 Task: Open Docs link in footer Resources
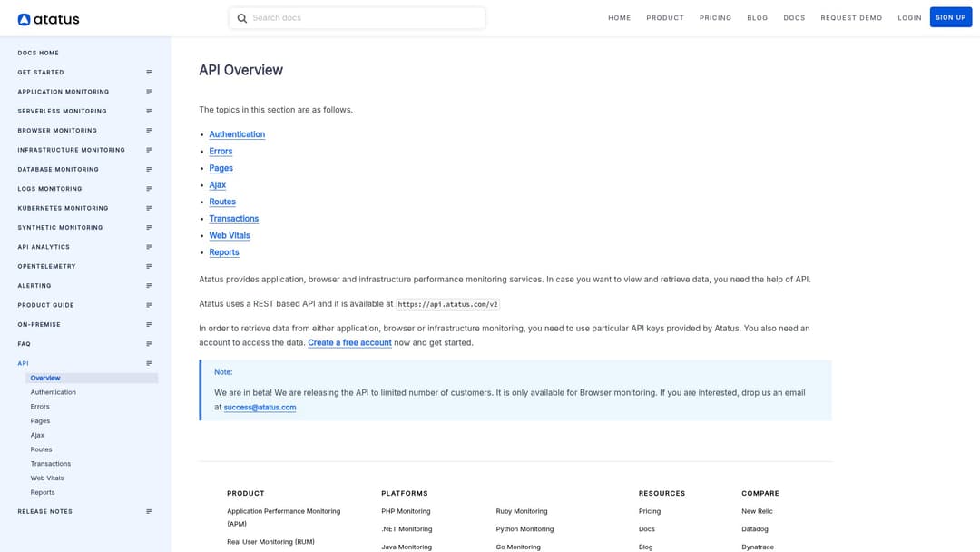pos(646,529)
